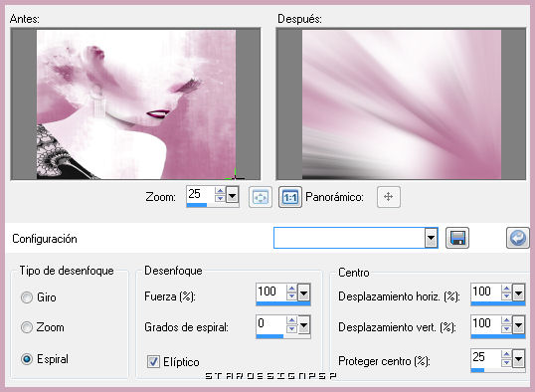Increase Proteger centro value with up arrow
The image size is (535, 392).
506,355
